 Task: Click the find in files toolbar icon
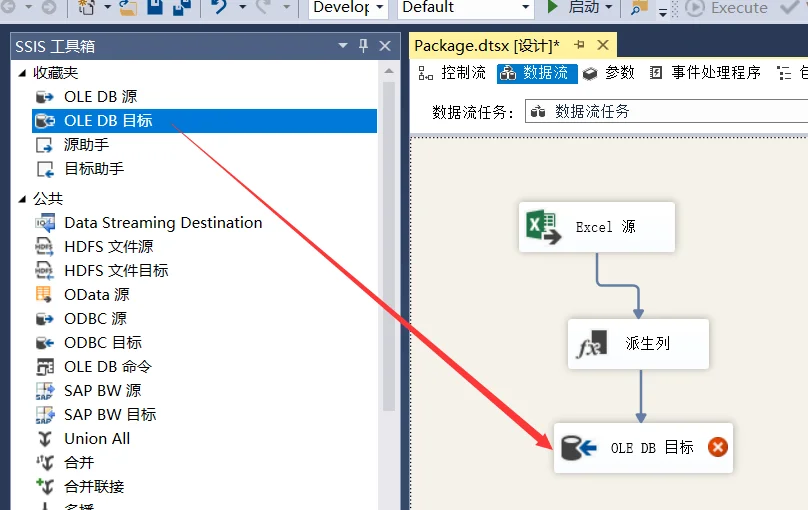(x=639, y=7)
